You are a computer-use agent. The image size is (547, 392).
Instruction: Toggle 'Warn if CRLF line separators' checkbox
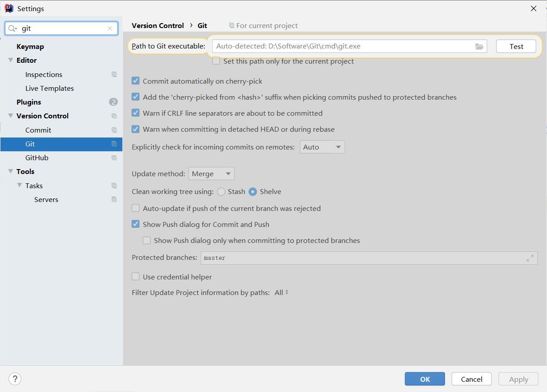(136, 113)
